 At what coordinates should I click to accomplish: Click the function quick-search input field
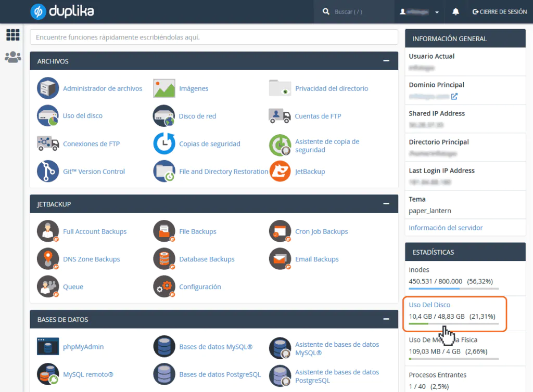coord(213,37)
